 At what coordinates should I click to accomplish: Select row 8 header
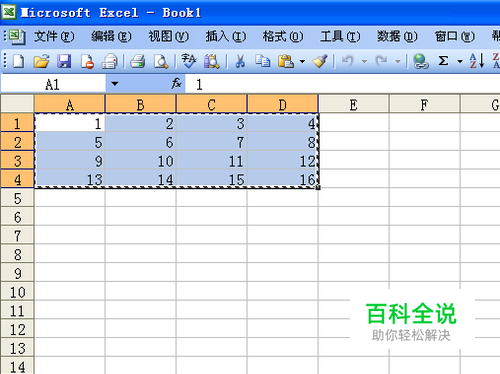click(x=17, y=254)
